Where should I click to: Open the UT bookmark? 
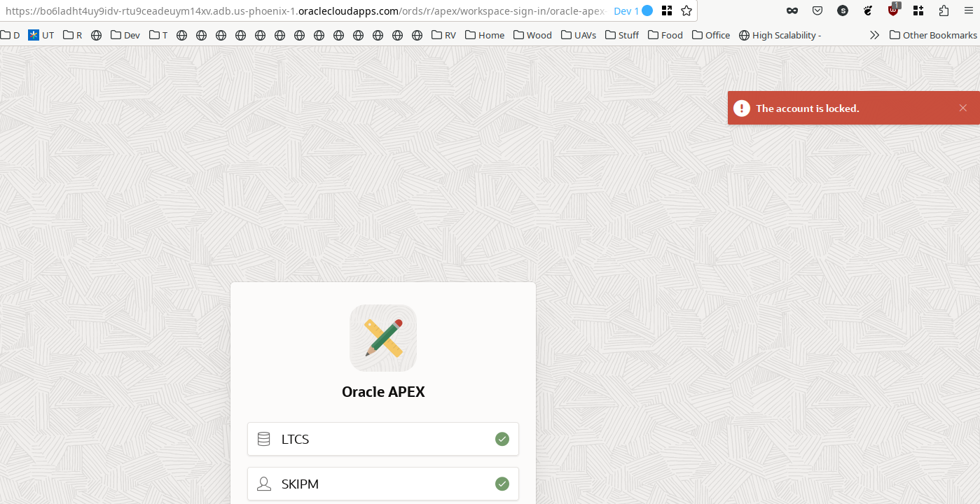pyautogui.click(x=41, y=35)
